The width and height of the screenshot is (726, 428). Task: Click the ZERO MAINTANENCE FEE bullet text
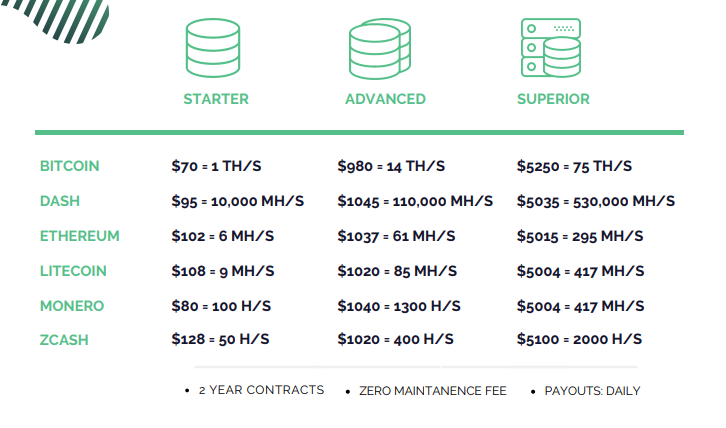[433, 391]
